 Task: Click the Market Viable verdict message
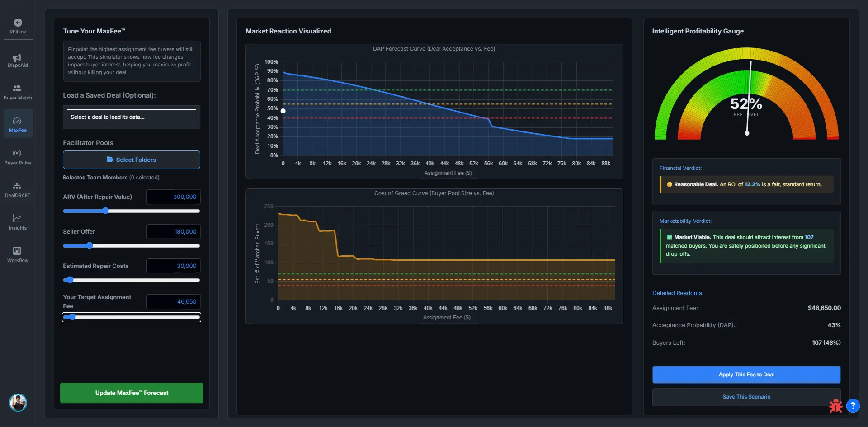pyautogui.click(x=746, y=245)
